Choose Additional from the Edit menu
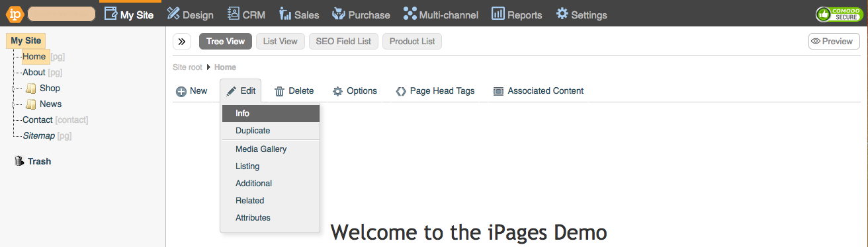 [x=270, y=184]
